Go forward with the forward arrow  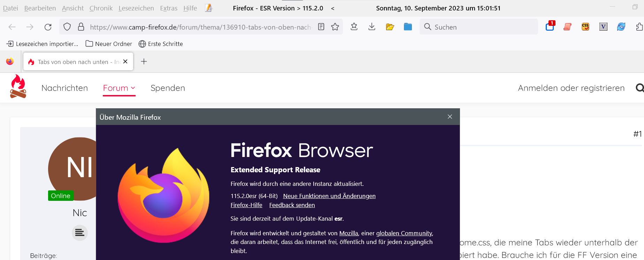pyautogui.click(x=30, y=27)
